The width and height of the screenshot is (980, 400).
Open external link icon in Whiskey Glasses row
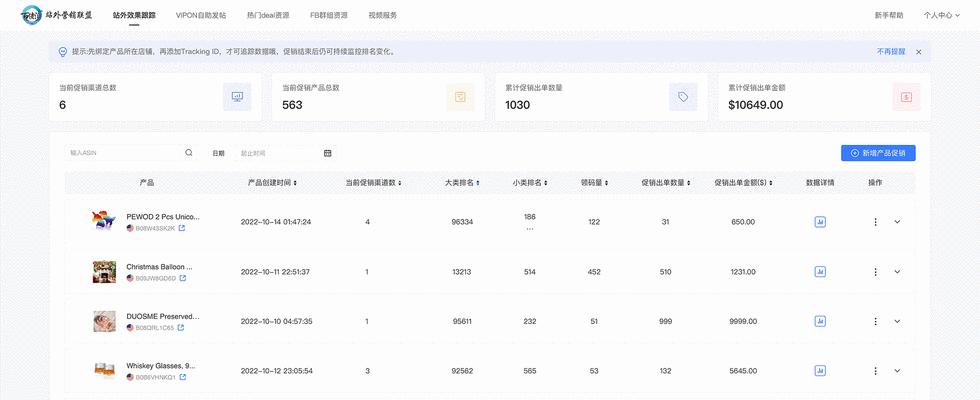tap(182, 377)
